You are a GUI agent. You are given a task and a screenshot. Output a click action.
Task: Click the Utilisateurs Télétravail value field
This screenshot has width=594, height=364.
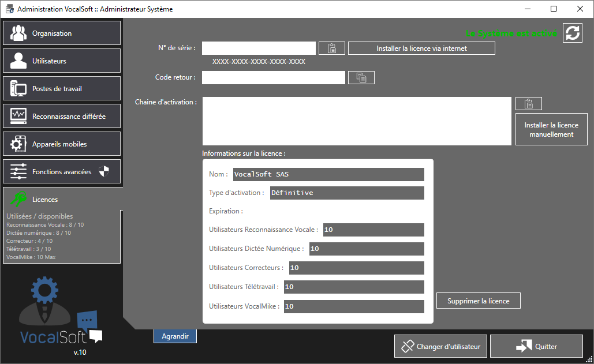[354, 287]
